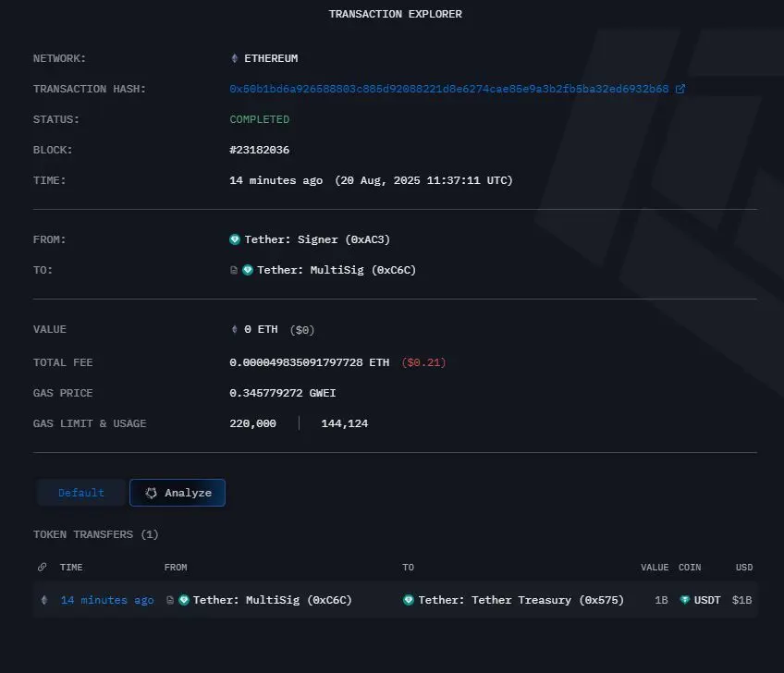Viewport: 784px width, 673px height.
Task: Click the ETHEREUM network name
Action: (271, 58)
